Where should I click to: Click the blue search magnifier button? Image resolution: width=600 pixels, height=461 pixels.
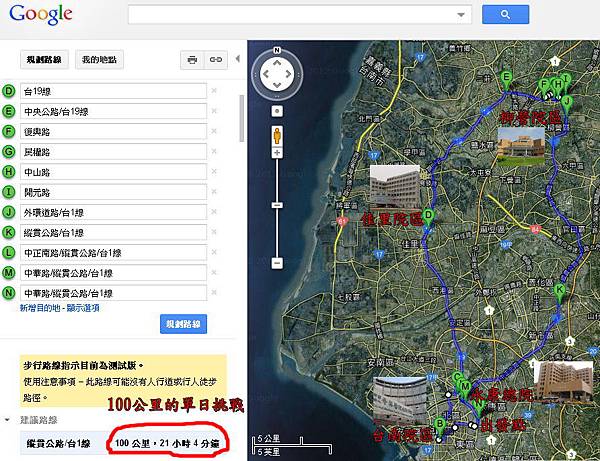tap(505, 15)
